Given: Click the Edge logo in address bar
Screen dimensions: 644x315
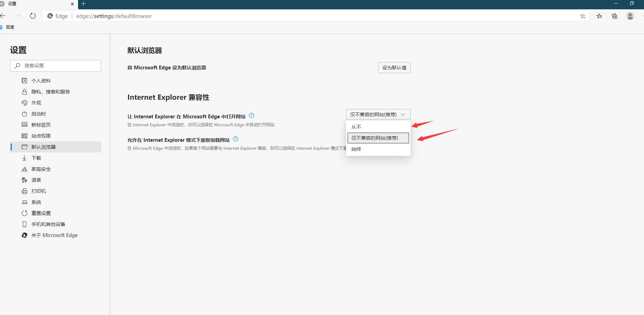Looking at the screenshot, I should coord(50,16).
